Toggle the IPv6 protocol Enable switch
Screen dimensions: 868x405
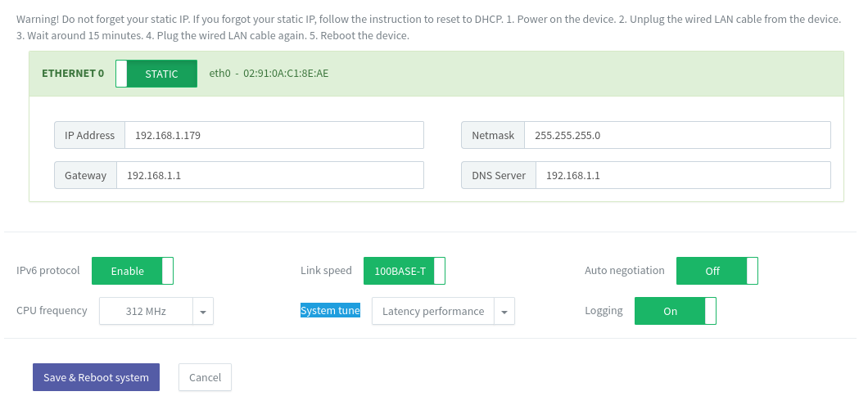coord(133,271)
